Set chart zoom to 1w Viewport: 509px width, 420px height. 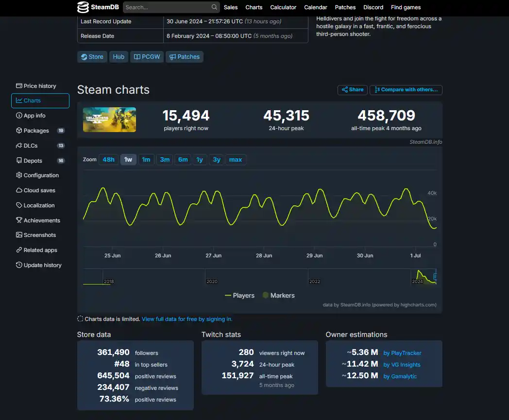128,160
